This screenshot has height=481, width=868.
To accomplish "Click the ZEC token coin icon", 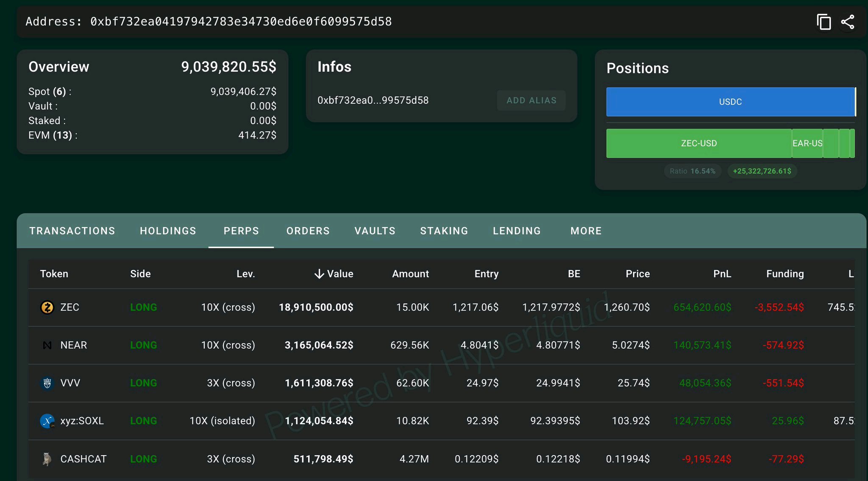I will click(x=47, y=307).
